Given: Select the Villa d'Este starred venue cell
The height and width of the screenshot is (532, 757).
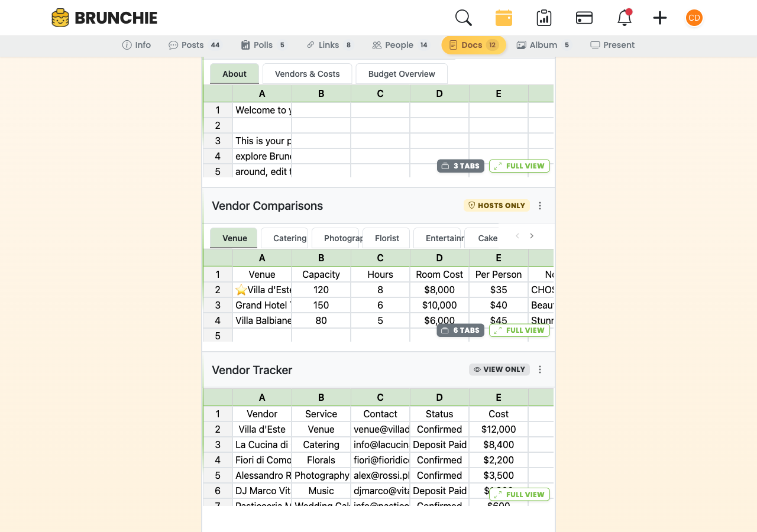Looking at the screenshot, I should [x=262, y=290].
